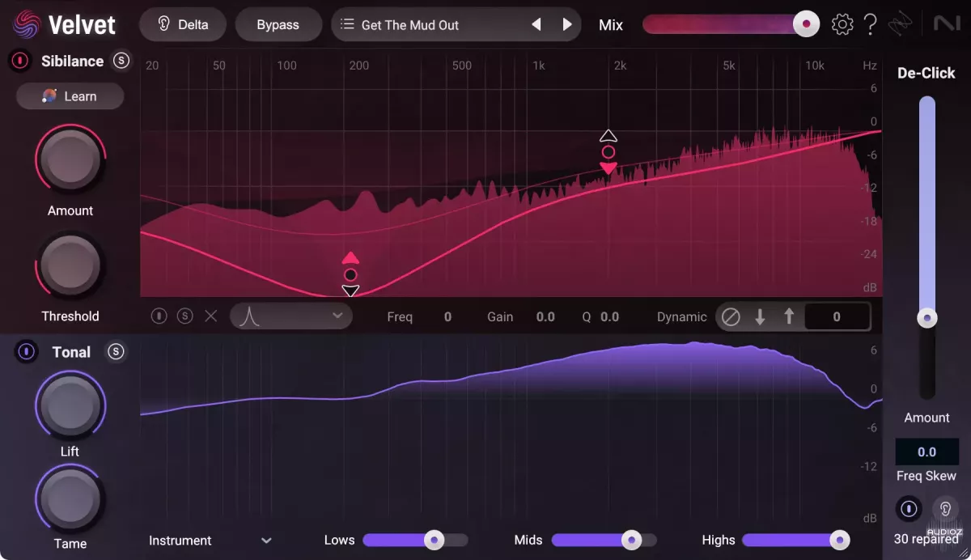Open the Instrument type dropdown
Viewport: 971px width, 560px height.
coord(210,540)
